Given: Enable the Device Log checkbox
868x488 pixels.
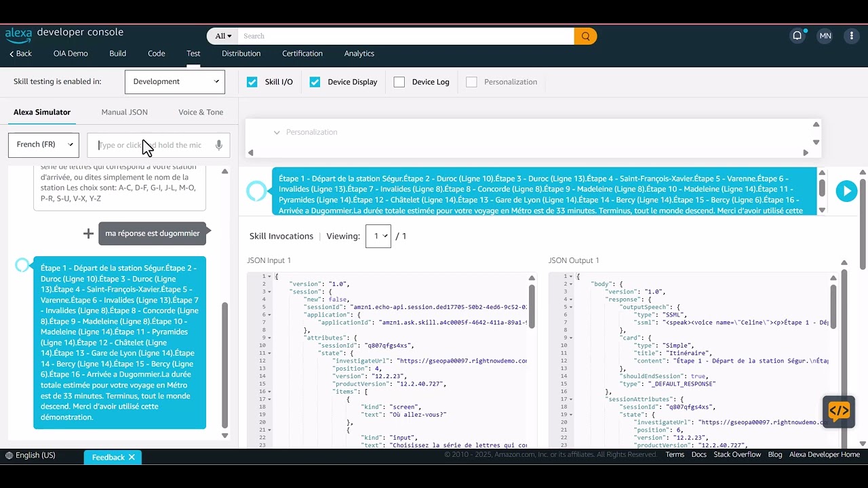Looking at the screenshot, I should click(x=399, y=82).
